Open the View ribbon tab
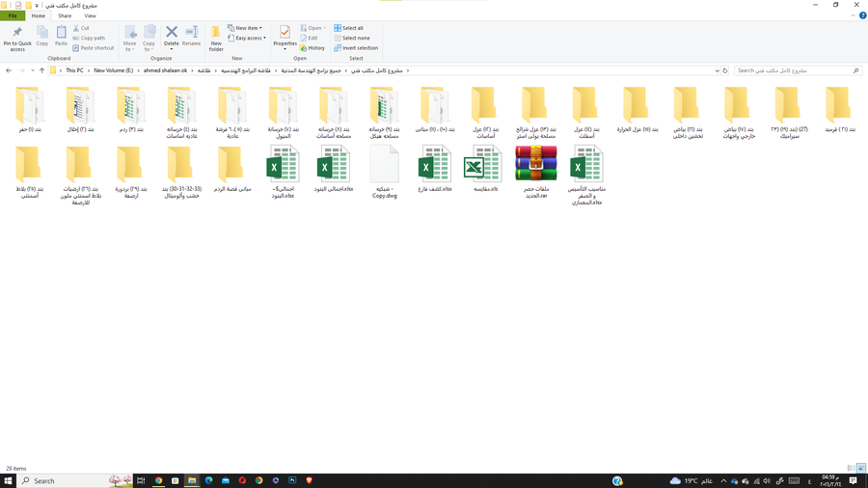 [90, 15]
